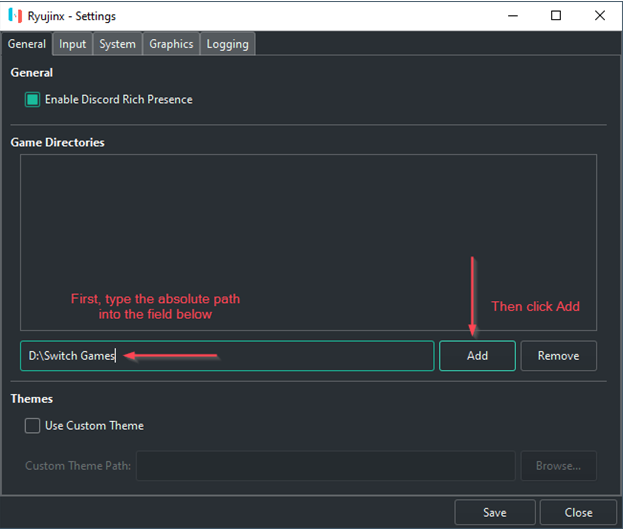Screen dimensions: 626x531
Task: Click the Themes heading
Action: click(32, 399)
